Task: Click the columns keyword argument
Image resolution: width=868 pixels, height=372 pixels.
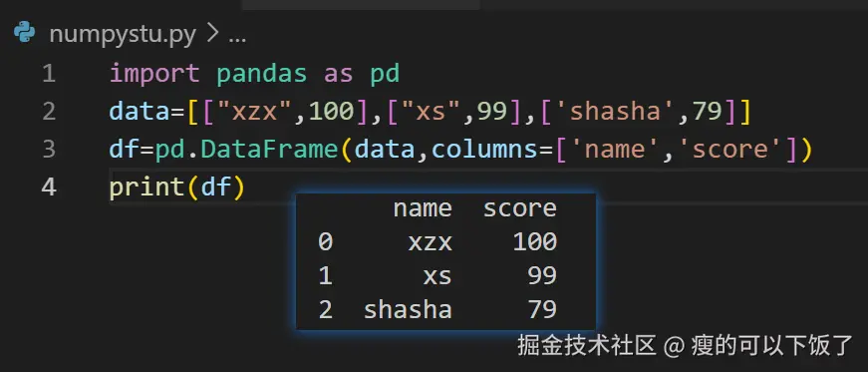Action: tap(484, 150)
